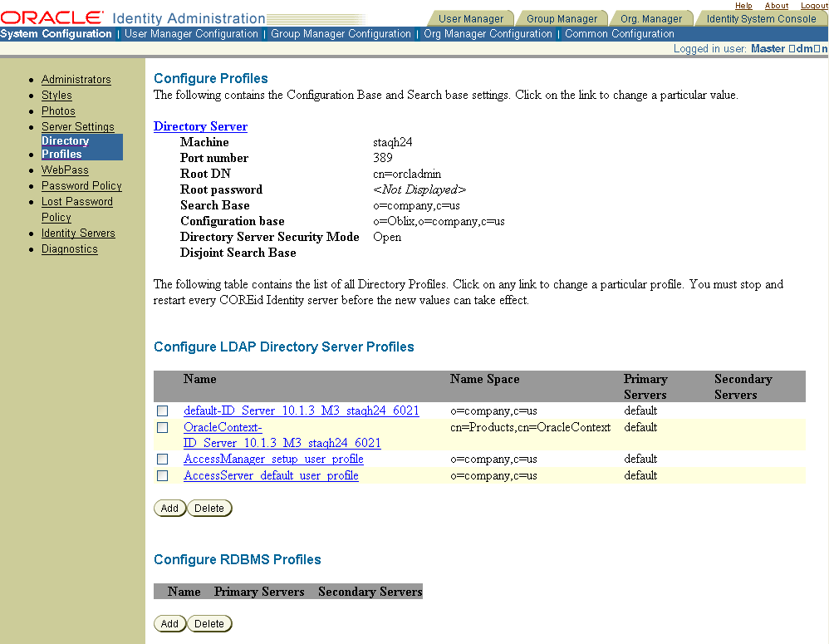Screen dimensions: 829x644
Task: Open Administrators in the sidebar
Action: [x=76, y=79]
